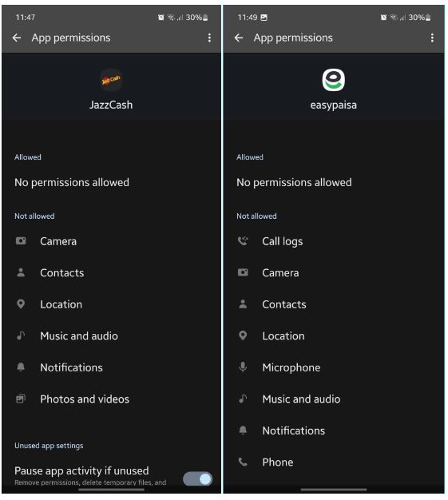448x500 pixels.
Task: Click the bell icon beside JazzCash Notifications
Action: pos(21,367)
